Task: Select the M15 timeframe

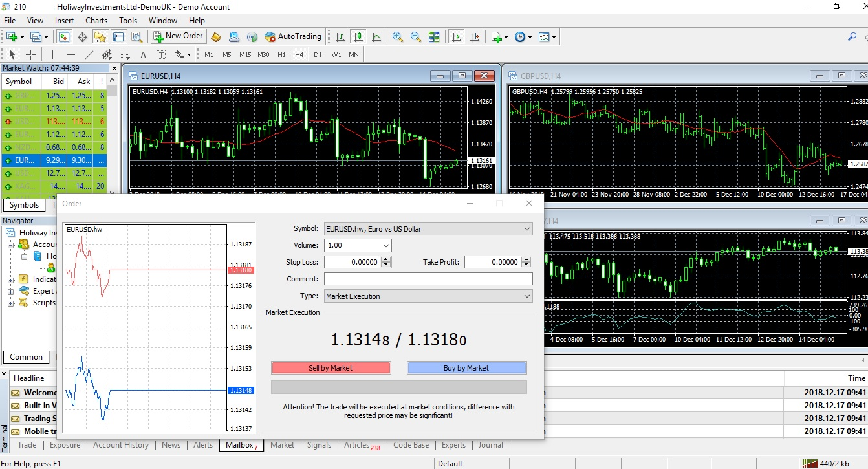Action: 245,55
